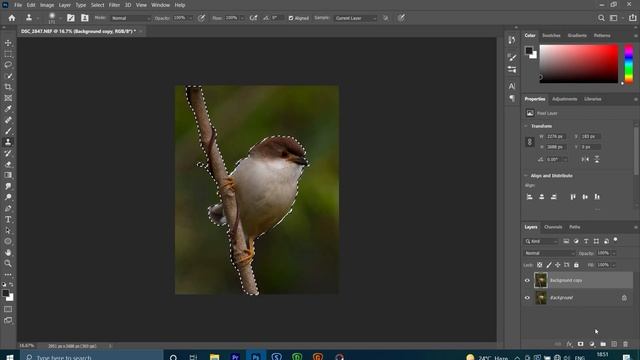Open the Layers Fill dropdown

[613, 265]
